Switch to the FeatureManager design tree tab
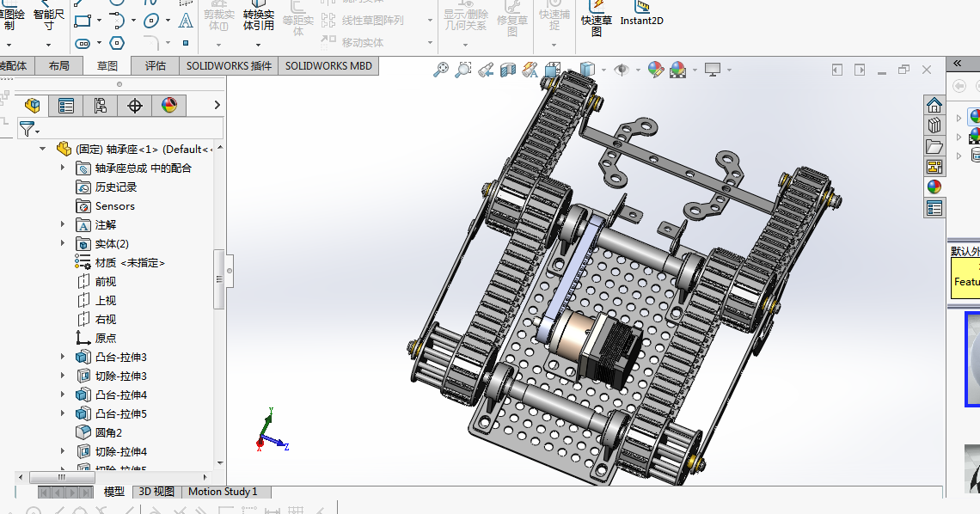The image size is (980, 514). click(32, 106)
